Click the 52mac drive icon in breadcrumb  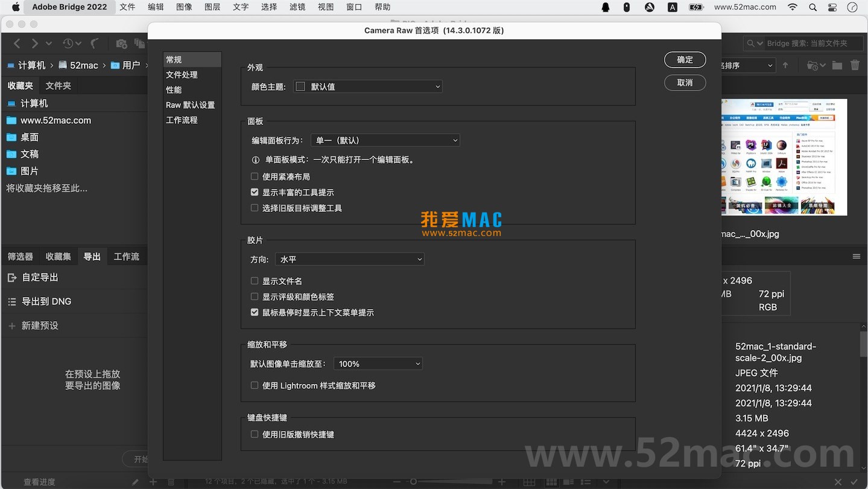tap(63, 65)
